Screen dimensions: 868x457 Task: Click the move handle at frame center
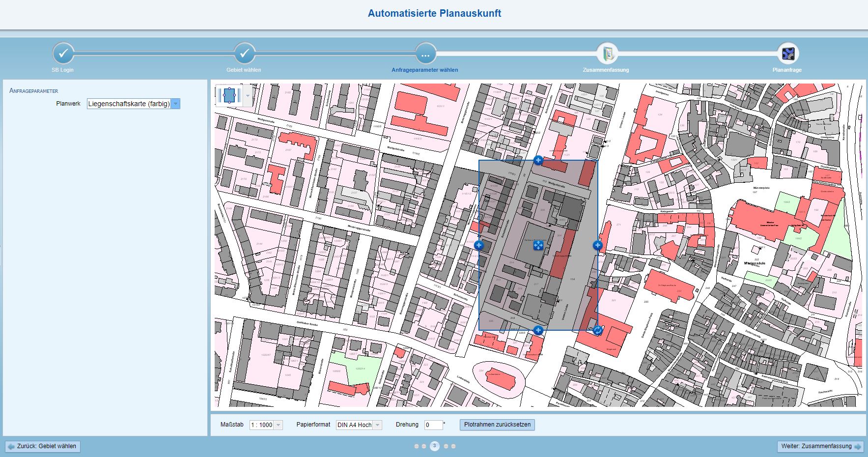point(538,245)
